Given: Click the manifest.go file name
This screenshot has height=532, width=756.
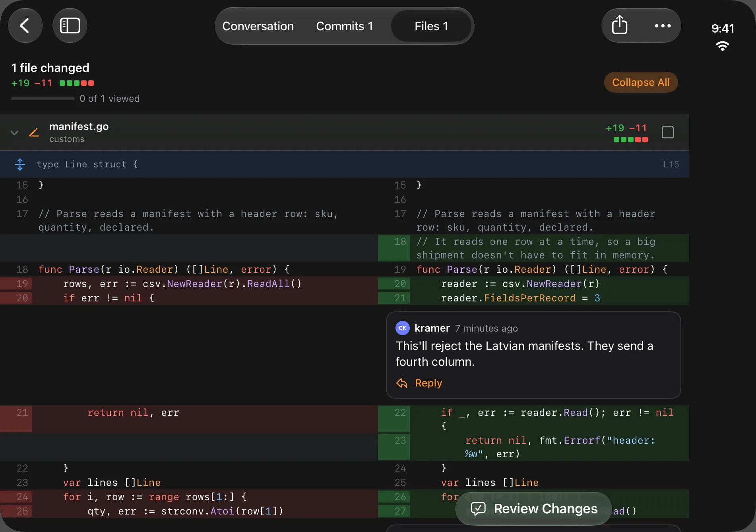Looking at the screenshot, I should coord(79,126).
